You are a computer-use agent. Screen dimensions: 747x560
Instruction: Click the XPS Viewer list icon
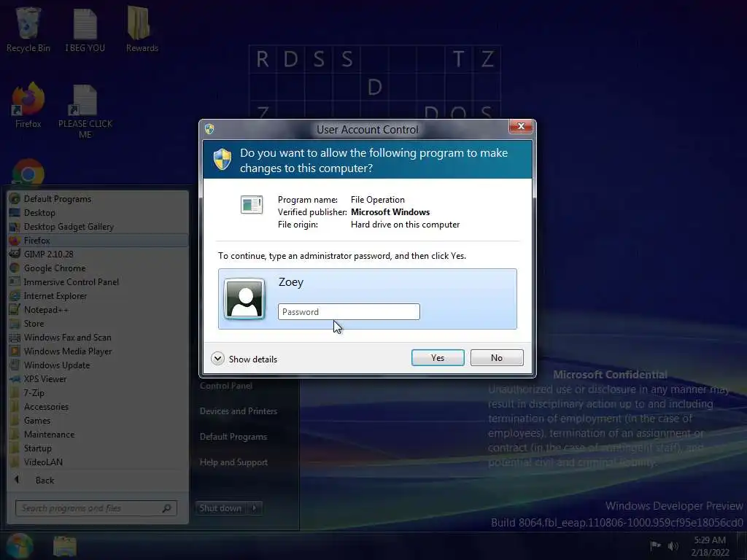tap(15, 379)
